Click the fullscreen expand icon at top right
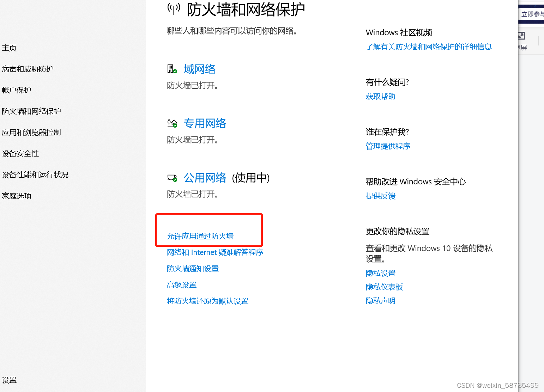 coord(521,36)
